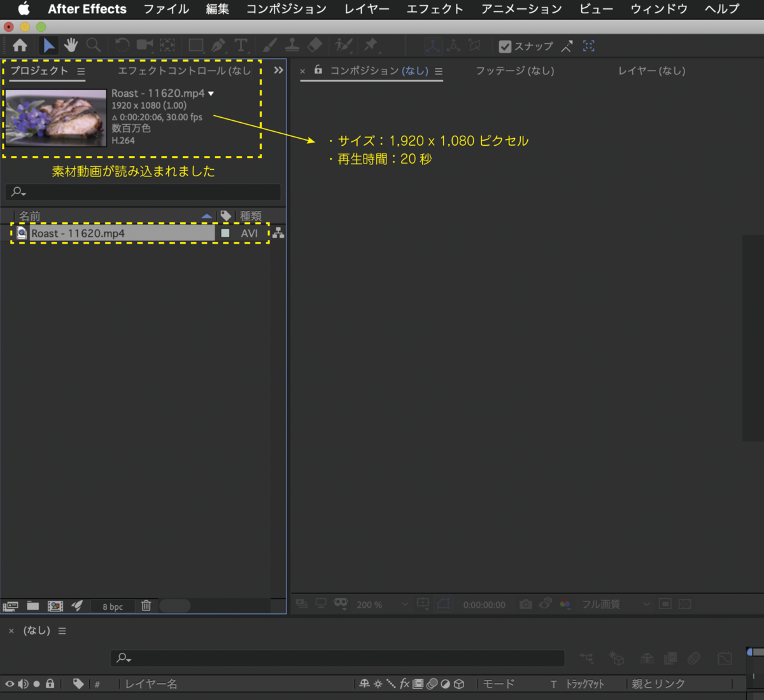Screen dimensions: 764x700
Task: Create a new composition icon
Action: (55, 606)
